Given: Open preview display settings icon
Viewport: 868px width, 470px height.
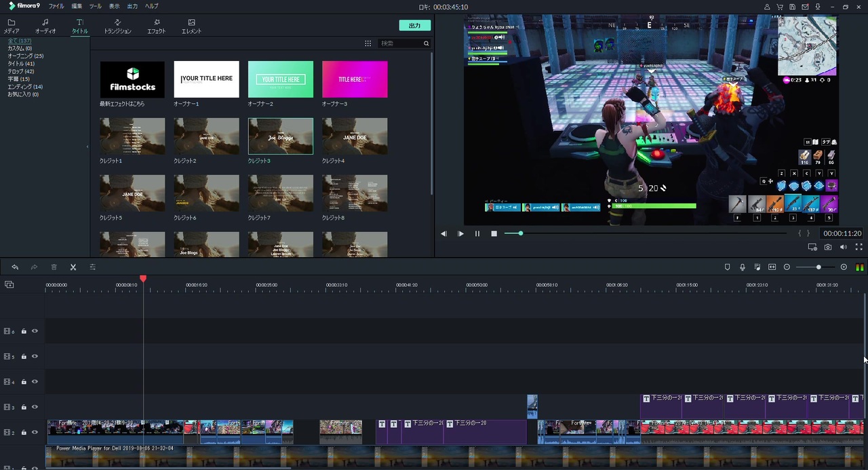Looking at the screenshot, I should [x=812, y=248].
